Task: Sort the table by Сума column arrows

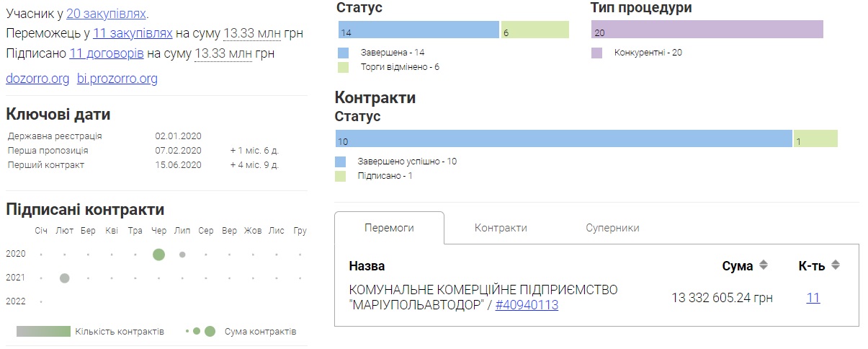Action: coord(764,265)
